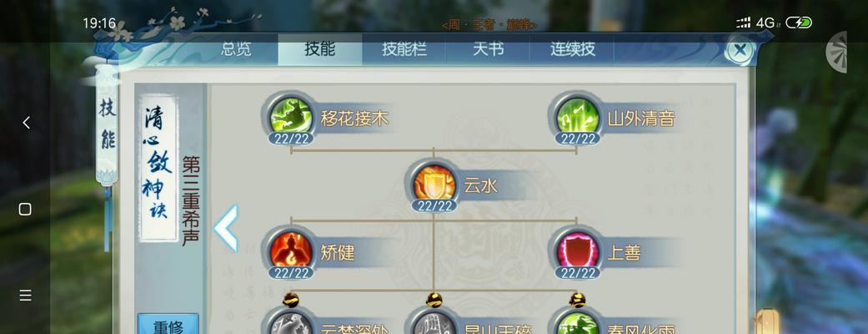Go to previous skill tier with left arrow

pyautogui.click(x=226, y=229)
